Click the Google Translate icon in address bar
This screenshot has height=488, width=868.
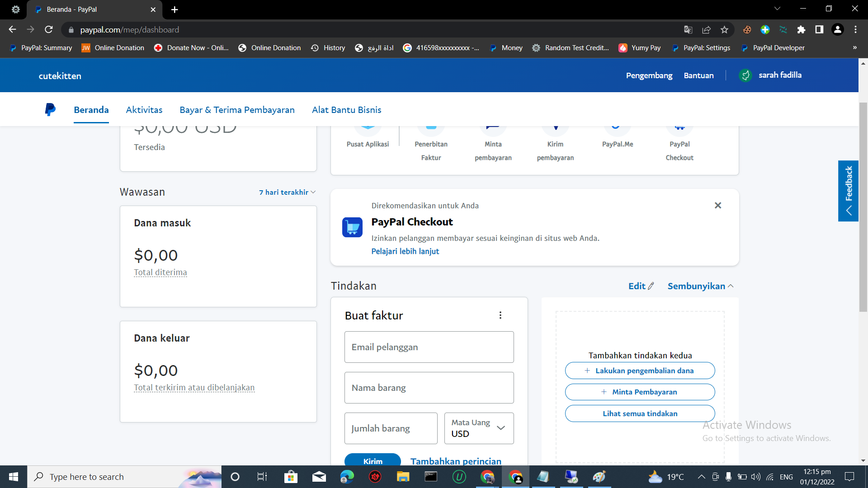tap(688, 30)
